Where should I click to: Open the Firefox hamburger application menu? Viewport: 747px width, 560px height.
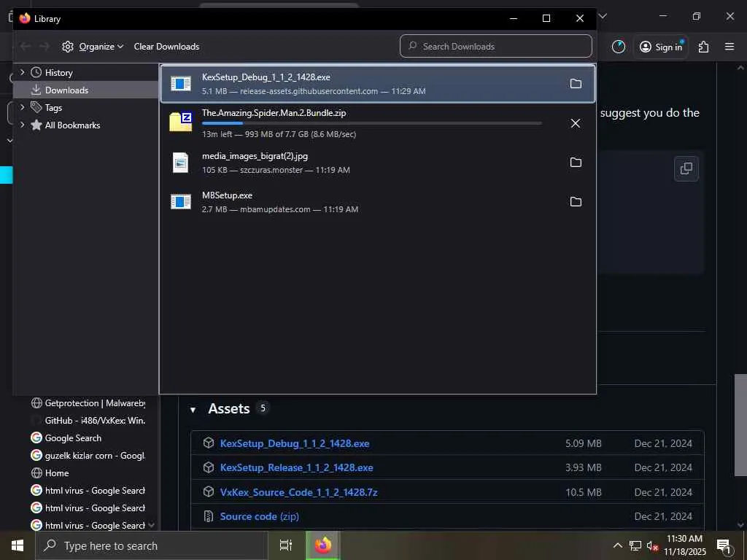coord(729,47)
